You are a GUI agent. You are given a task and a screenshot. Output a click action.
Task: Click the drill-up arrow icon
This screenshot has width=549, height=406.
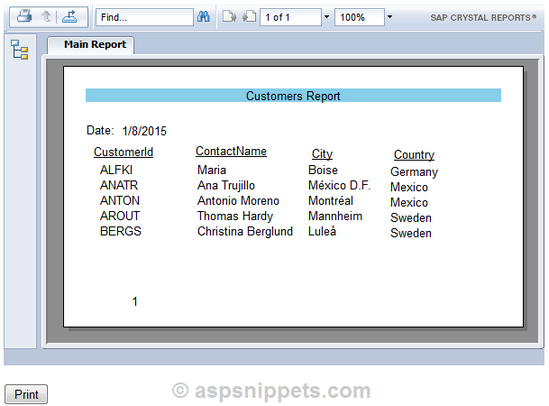point(46,16)
